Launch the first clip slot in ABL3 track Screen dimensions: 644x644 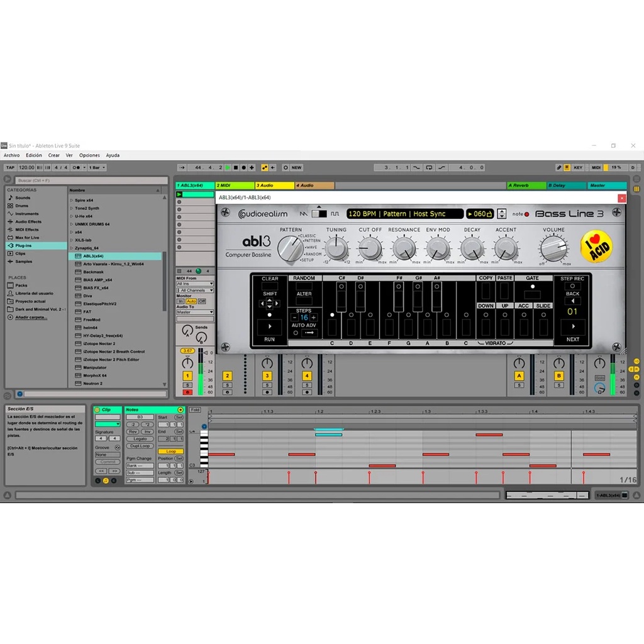tap(179, 194)
